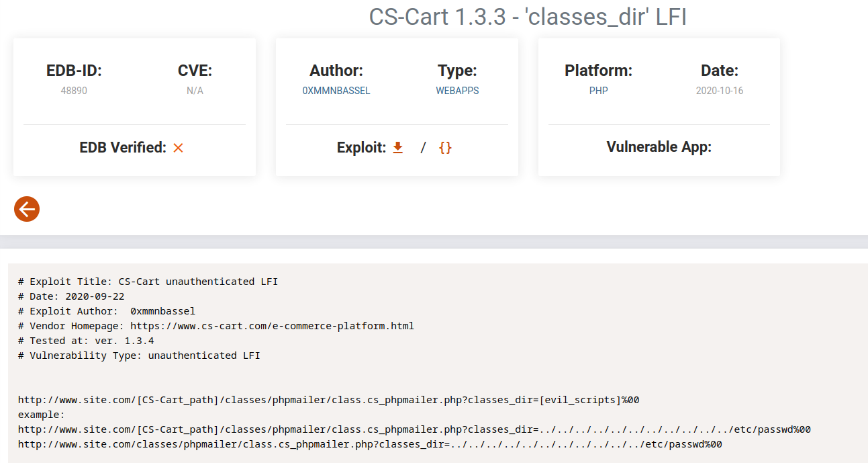Click the EDB-ID heading
868x463 pixels.
74,71
